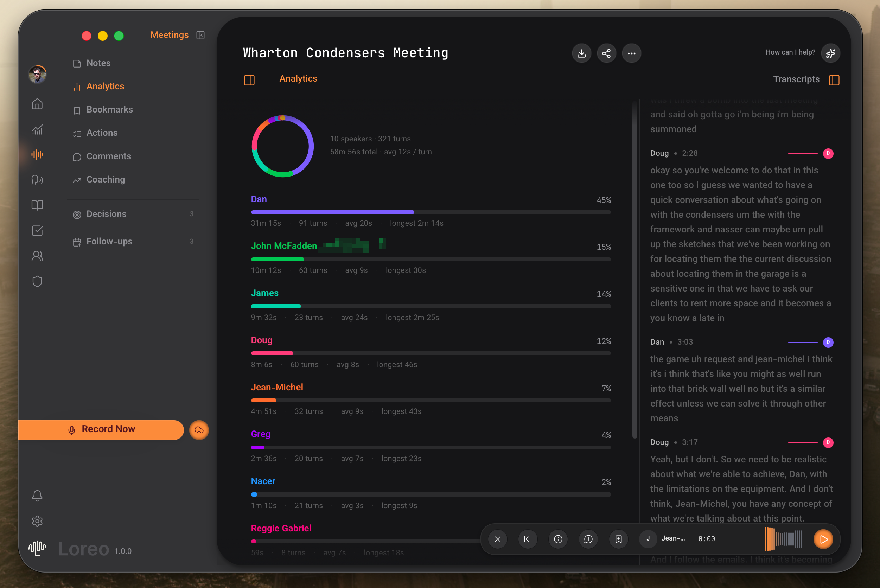The height and width of the screenshot is (588, 880).
Task: Open notifications bell in left rail
Action: 37,496
